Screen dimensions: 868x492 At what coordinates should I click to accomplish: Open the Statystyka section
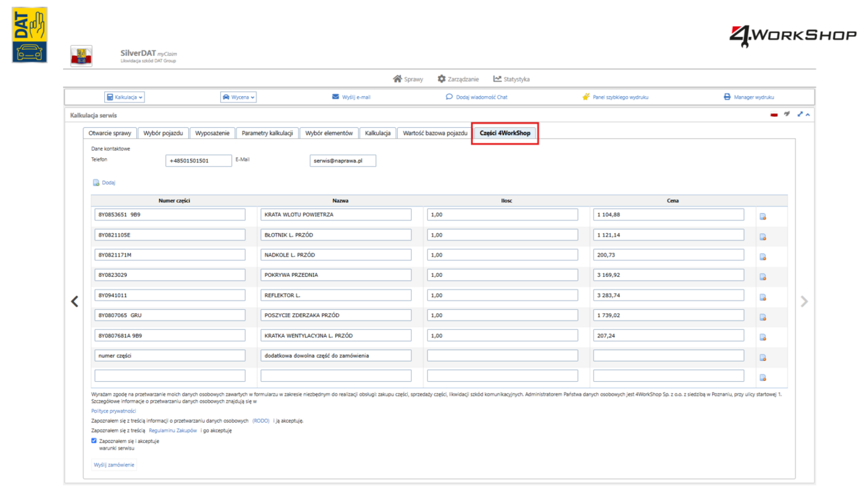511,79
